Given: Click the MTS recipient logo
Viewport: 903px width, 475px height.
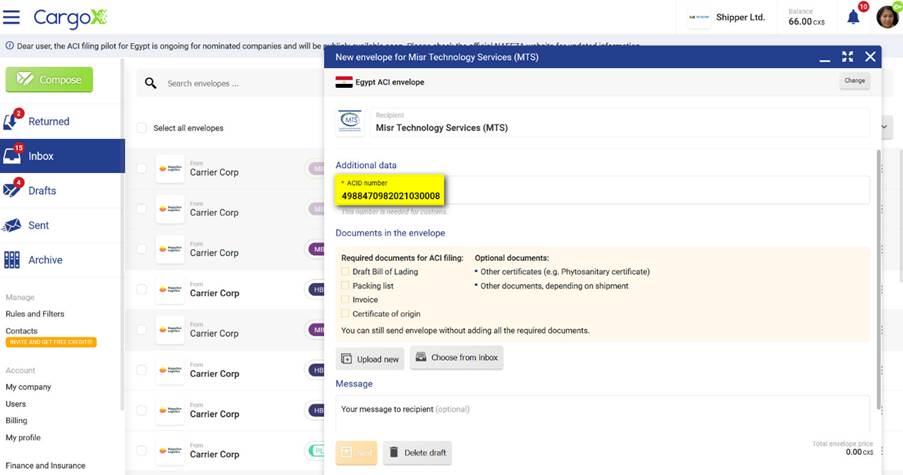Looking at the screenshot, I should click(x=350, y=122).
